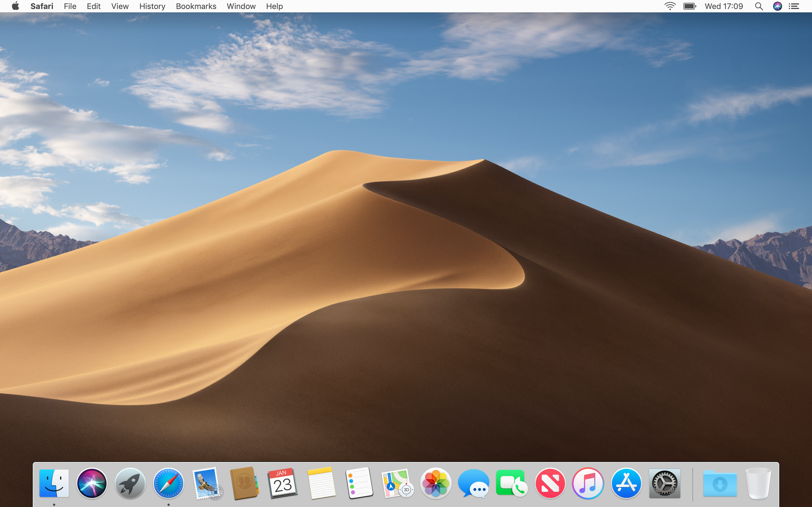The width and height of the screenshot is (812, 507).
Task: Open Spotlight search in menu bar
Action: tap(759, 6)
